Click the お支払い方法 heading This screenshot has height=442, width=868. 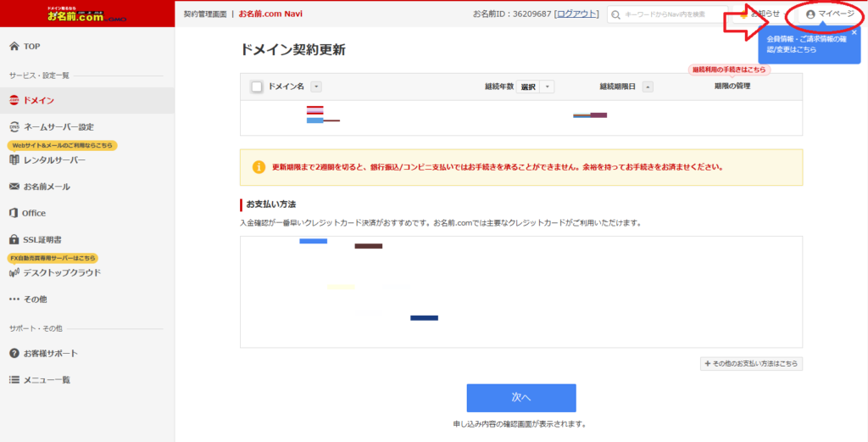[x=270, y=204]
